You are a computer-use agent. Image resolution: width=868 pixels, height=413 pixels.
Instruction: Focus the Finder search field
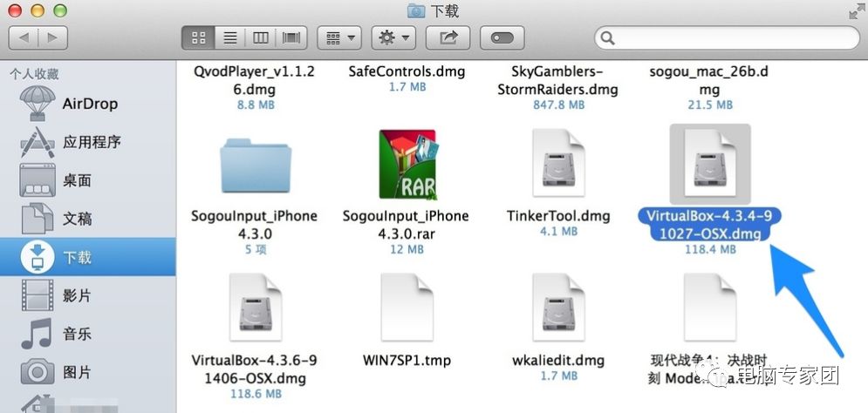tap(727, 37)
